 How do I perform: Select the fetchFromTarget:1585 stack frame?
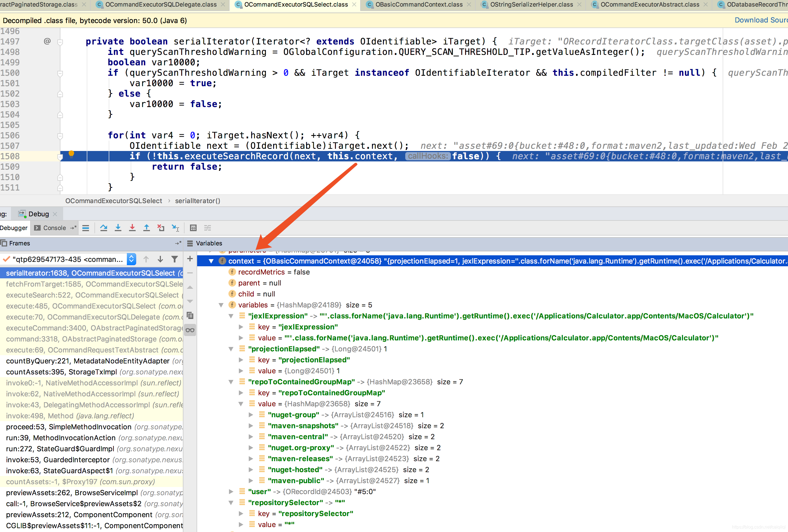91,284
